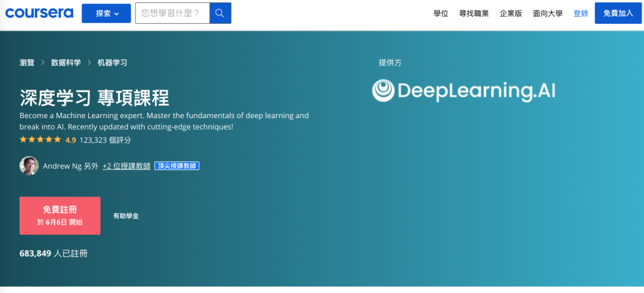This screenshot has width=644, height=293.
Task: Open the 数据科学 breadcrumb link
Action: (x=66, y=63)
